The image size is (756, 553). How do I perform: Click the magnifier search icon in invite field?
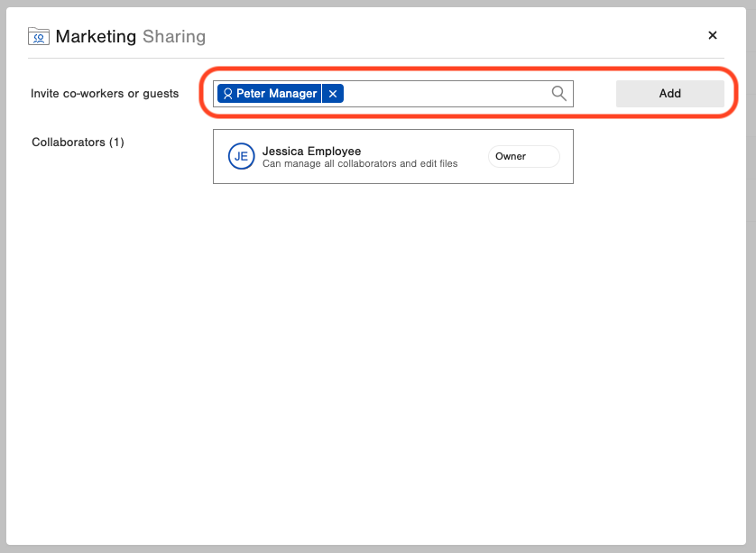click(558, 93)
